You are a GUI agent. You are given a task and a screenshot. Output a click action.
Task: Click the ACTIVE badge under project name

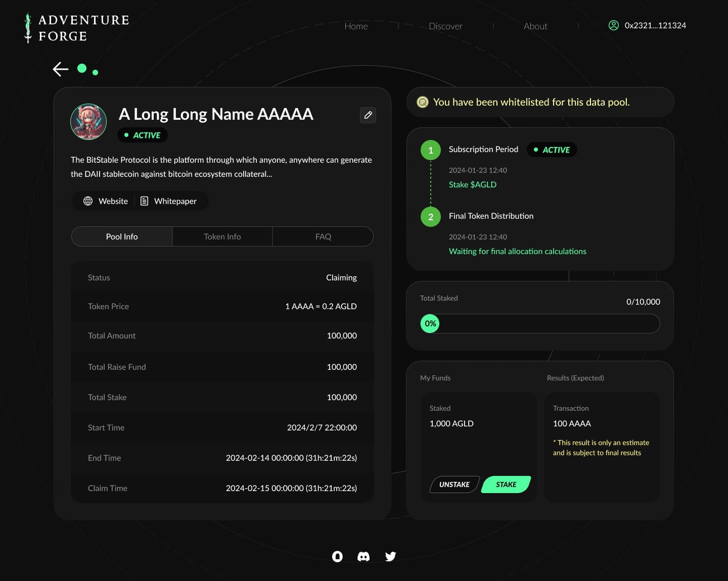coord(143,135)
